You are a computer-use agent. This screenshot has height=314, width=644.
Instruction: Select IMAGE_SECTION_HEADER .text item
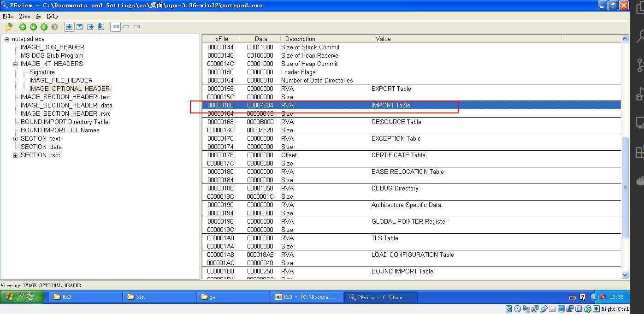click(x=66, y=97)
